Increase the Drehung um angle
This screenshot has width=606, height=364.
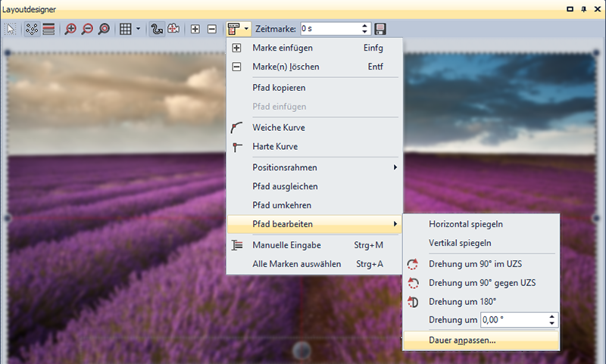[x=552, y=317]
